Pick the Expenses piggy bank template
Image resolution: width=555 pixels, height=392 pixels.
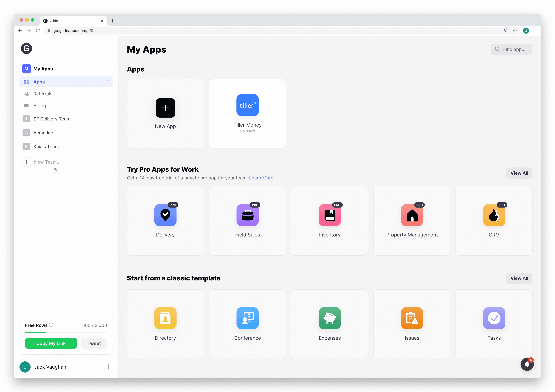point(330,318)
